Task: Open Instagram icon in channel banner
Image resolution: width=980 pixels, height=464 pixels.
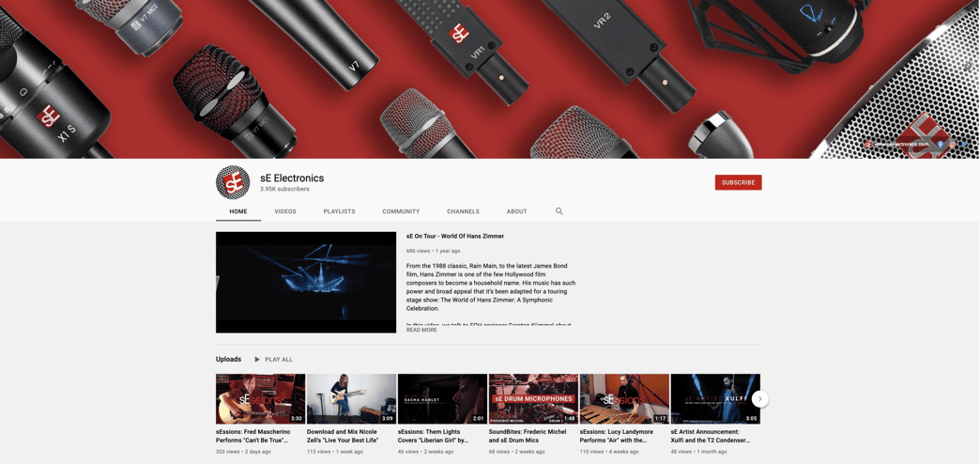Action: point(952,144)
